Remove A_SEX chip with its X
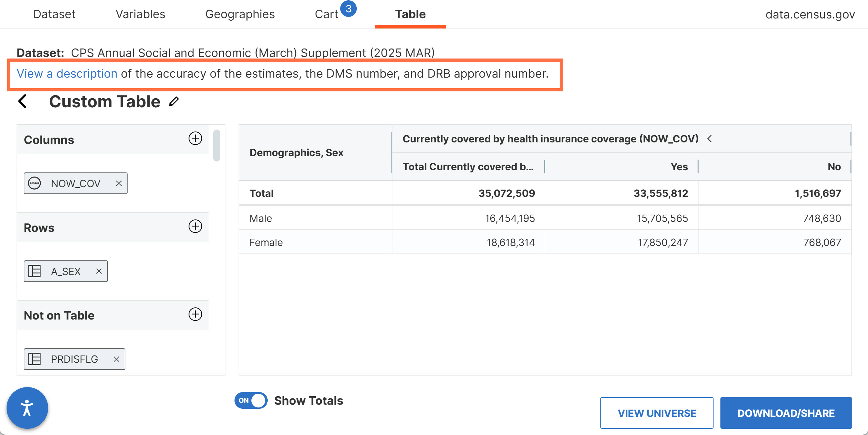The height and width of the screenshot is (435, 868). tap(99, 271)
